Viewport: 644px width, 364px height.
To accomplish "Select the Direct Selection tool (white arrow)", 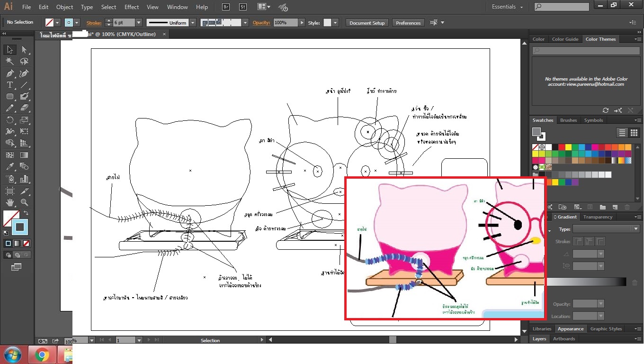I will click(24, 50).
